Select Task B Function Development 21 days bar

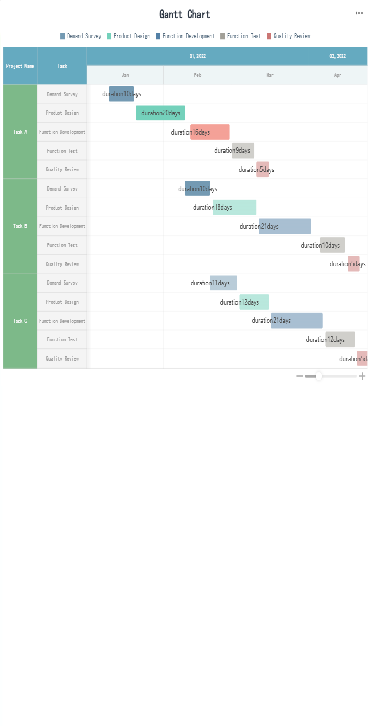click(285, 226)
